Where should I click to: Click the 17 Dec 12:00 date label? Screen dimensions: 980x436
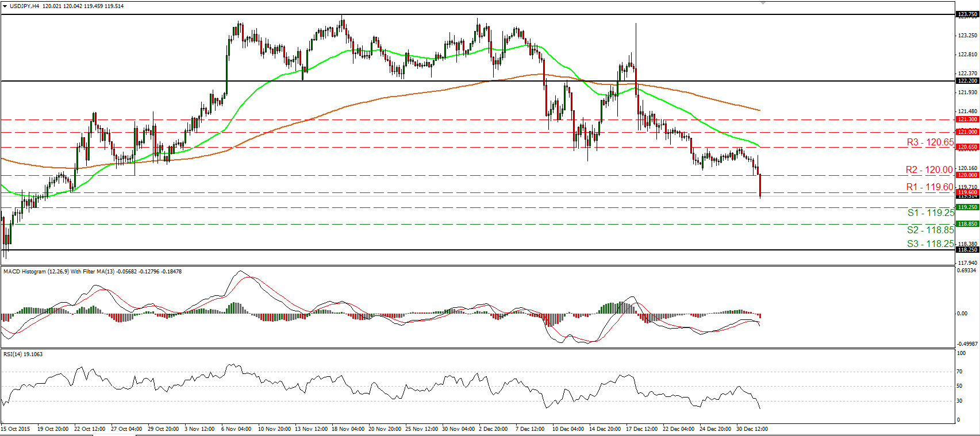(642, 429)
